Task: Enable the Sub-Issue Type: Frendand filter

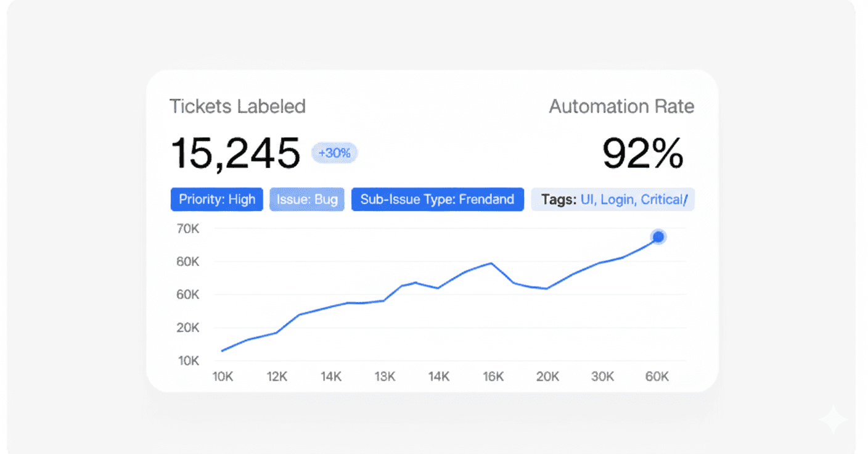Action: point(437,199)
